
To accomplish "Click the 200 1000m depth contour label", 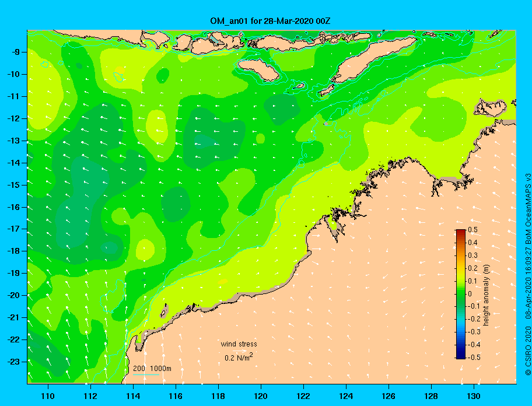I will (152, 369).
